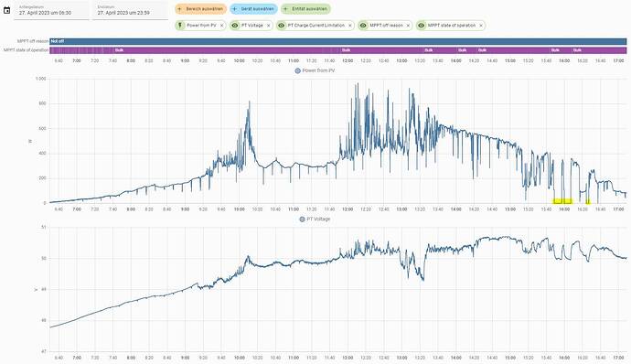Remove the PT Charge Current Limitation chip
This screenshot has height=364, width=631.
point(350,26)
